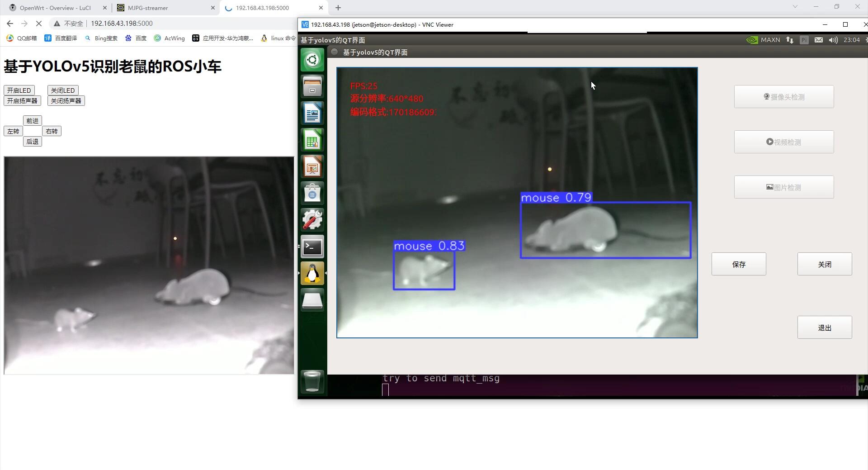
Task: Click the Ubuntu dash home icon
Action: [x=312, y=60]
